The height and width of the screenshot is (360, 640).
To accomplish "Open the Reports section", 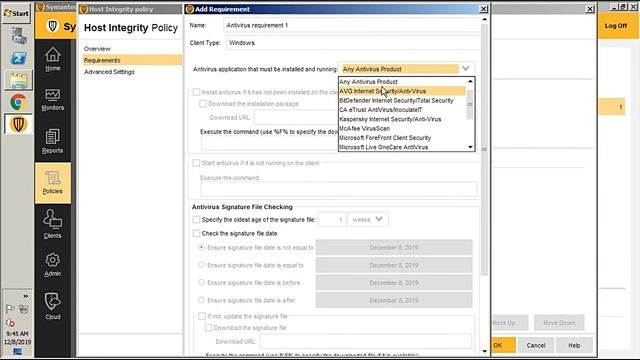I will pos(53,141).
